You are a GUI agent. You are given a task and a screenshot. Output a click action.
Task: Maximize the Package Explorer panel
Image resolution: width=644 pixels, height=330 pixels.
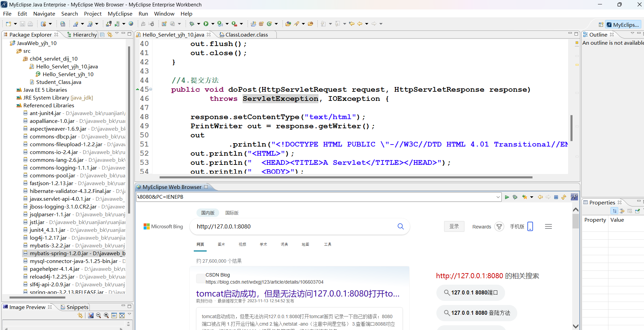coord(129,34)
